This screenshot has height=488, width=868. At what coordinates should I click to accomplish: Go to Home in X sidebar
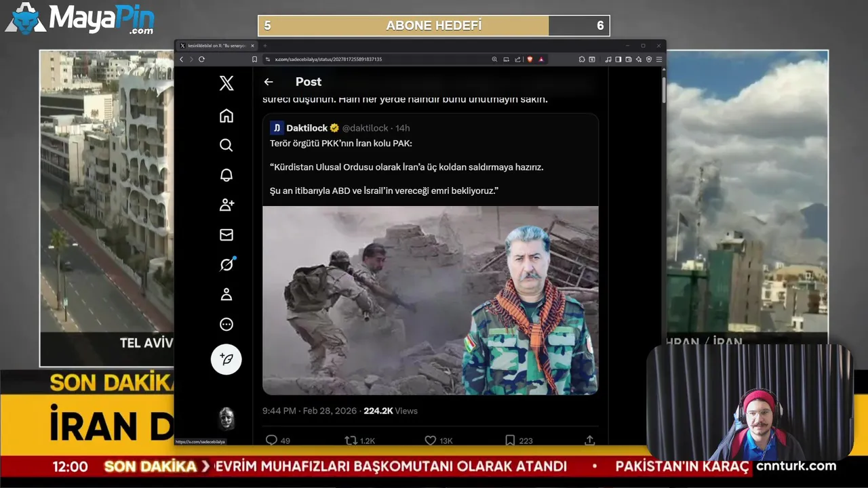(x=226, y=116)
